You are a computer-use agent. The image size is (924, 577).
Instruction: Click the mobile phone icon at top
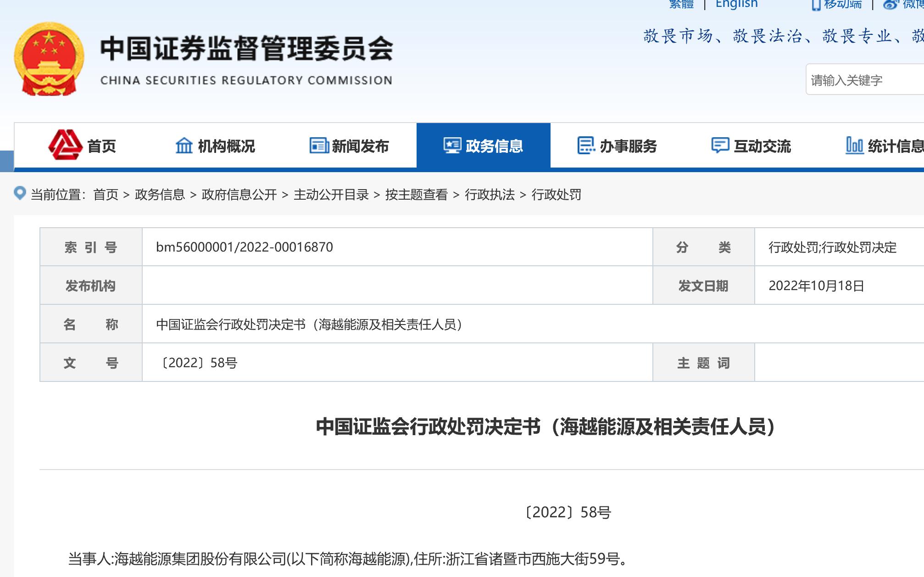[x=816, y=5]
